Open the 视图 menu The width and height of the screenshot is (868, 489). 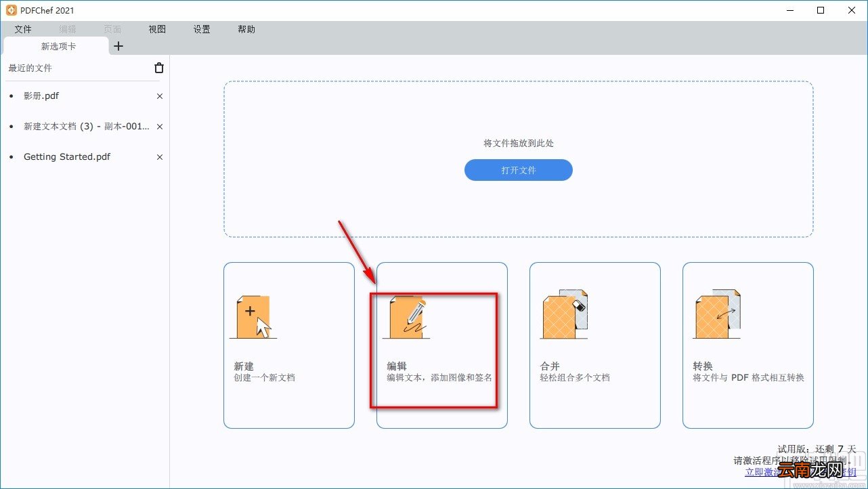pyautogui.click(x=157, y=29)
